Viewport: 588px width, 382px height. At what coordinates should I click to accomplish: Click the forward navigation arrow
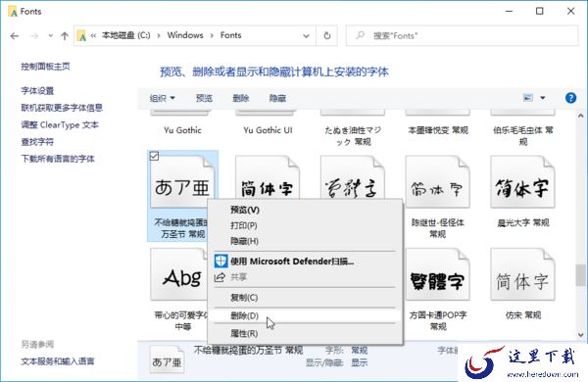click(x=34, y=36)
